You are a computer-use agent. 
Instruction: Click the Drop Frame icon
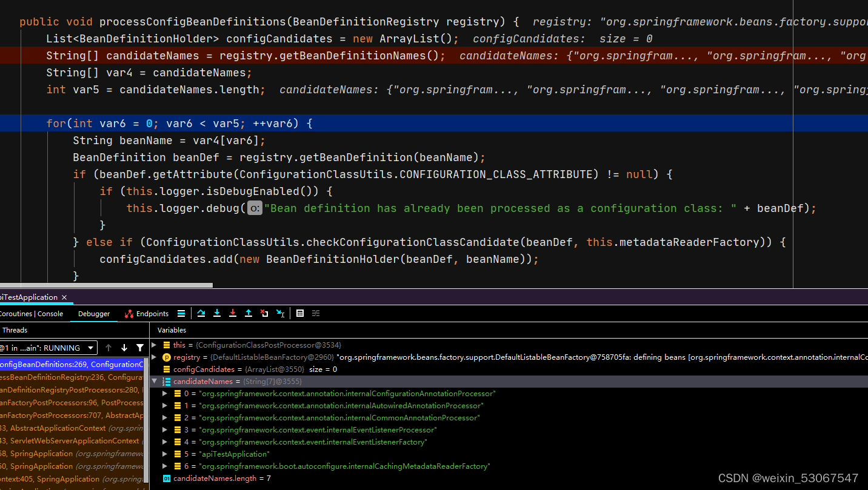(x=264, y=313)
